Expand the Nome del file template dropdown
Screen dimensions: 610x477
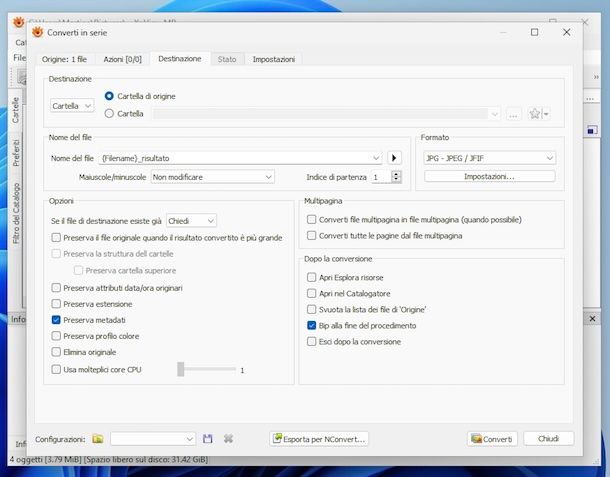376,158
